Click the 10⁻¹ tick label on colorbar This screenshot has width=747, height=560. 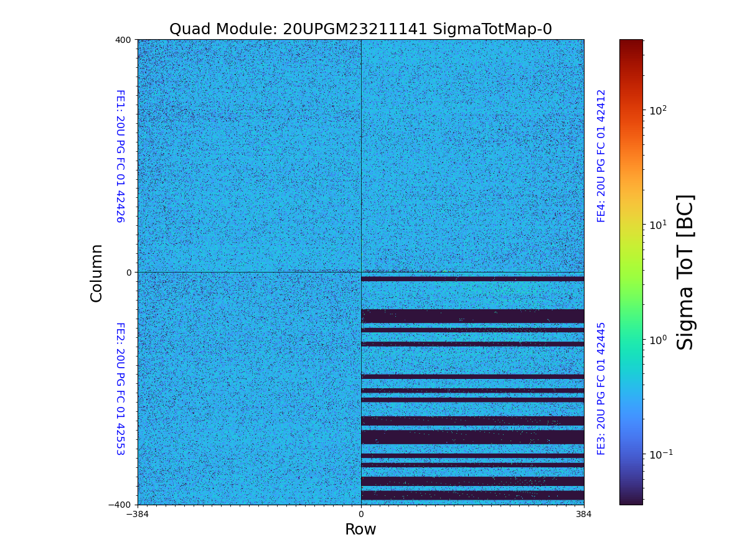pos(660,454)
